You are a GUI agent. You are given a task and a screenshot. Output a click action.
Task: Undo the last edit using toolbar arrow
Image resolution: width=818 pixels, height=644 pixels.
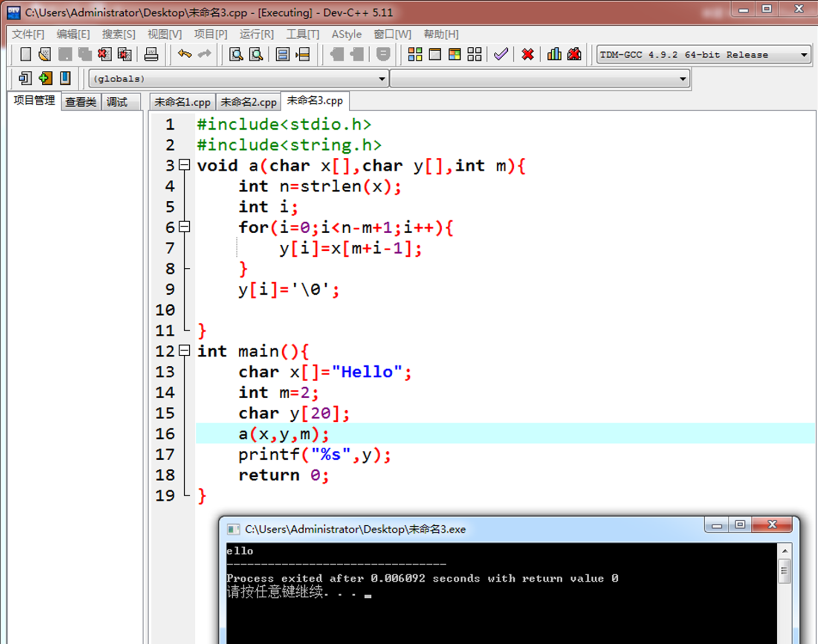[x=185, y=54]
